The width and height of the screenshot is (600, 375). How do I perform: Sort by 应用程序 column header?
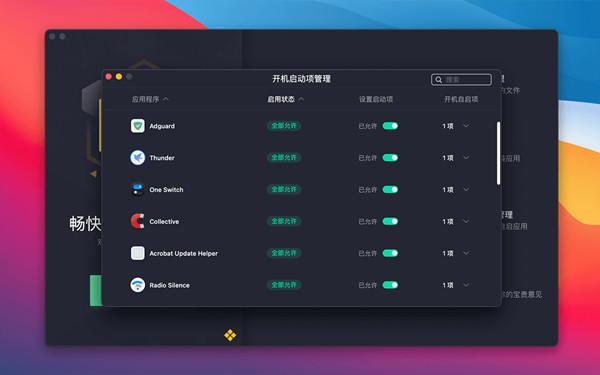(150, 99)
